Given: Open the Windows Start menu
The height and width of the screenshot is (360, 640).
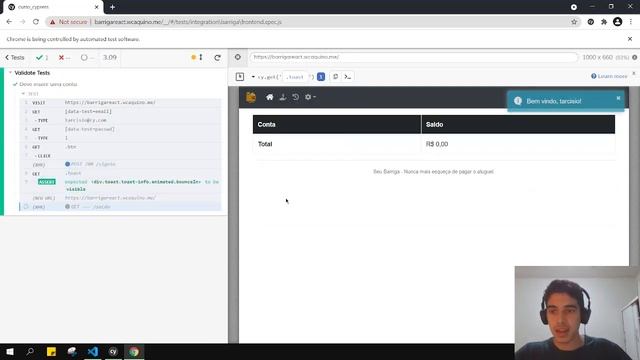Looking at the screenshot, I should tap(10, 351).
